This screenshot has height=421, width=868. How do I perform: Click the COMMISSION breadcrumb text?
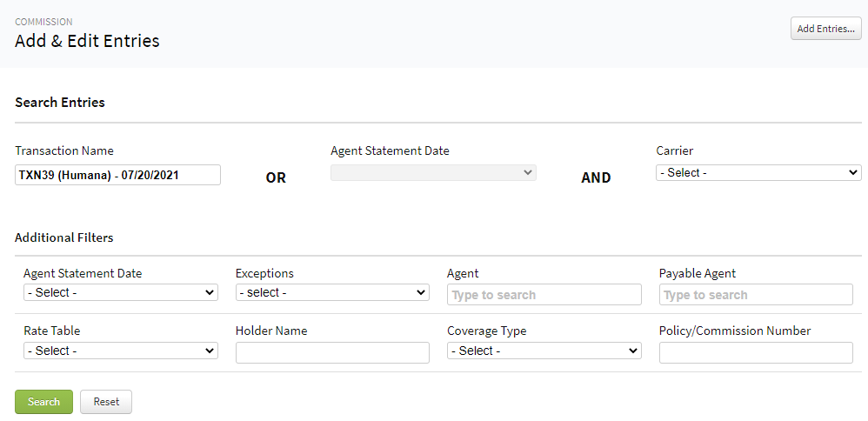point(43,22)
